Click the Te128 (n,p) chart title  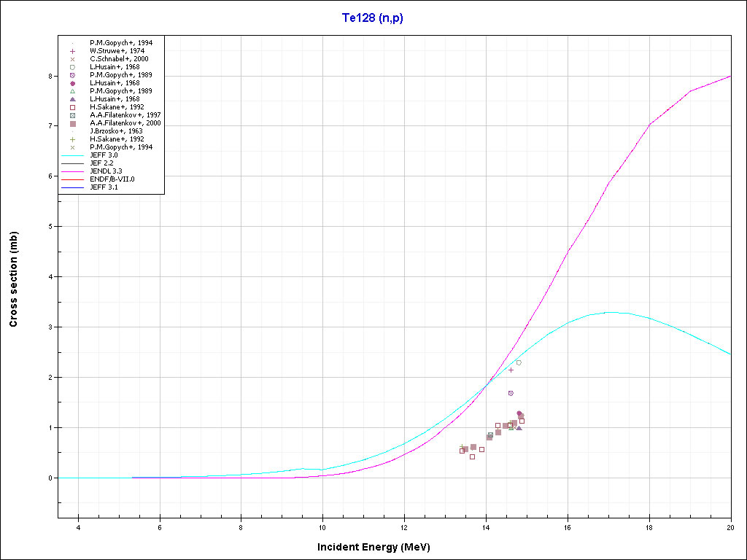coord(373,17)
